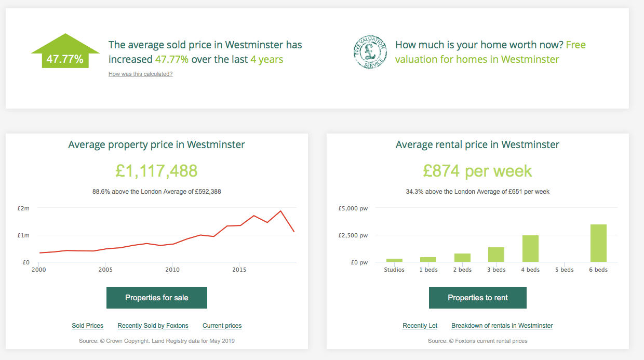The image size is (644, 360).
Task: Click the 4 beds rental bar
Action: coord(530,249)
